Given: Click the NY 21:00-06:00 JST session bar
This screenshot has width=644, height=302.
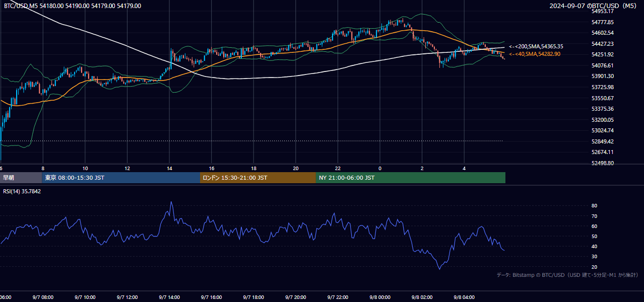Looking at the screenshot, I should 411,178.
